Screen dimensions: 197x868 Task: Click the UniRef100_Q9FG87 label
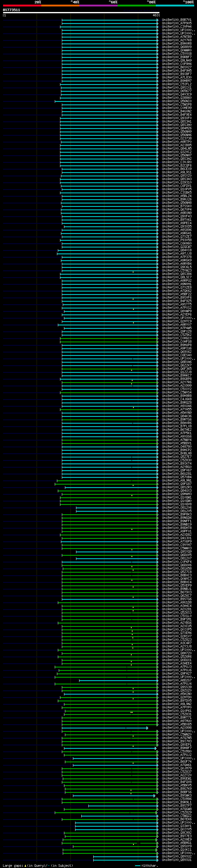point(176,484)
